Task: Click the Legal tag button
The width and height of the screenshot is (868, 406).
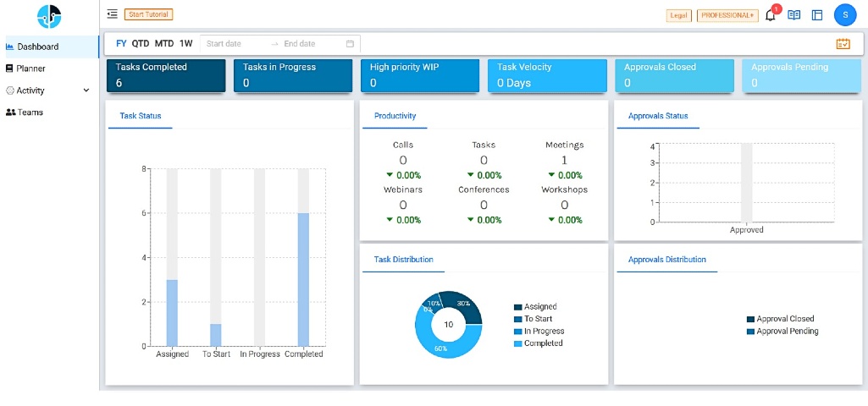Action: coord(678,15)
